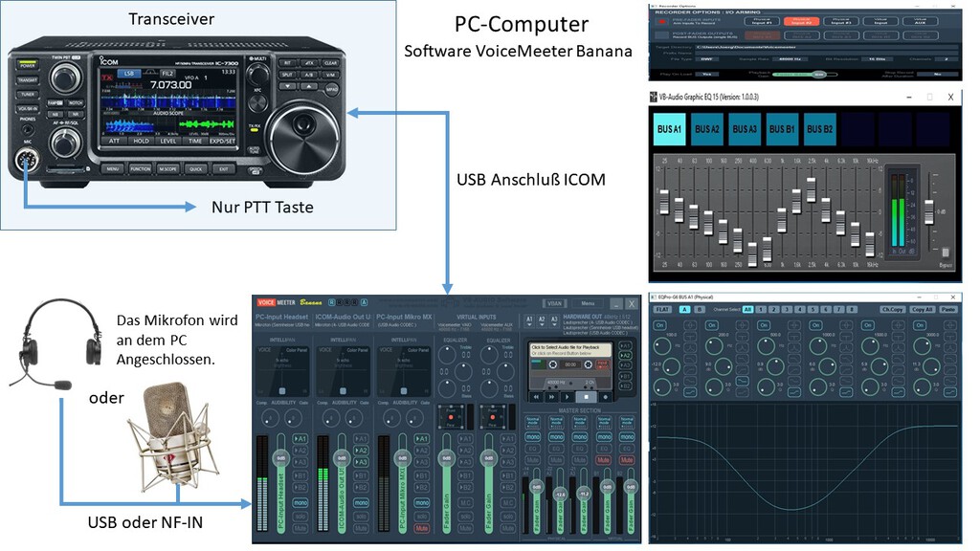This screenshot has width=980, height=551.
Task: Adjust the Comp knob on PC-Input Headset strip
Action: click(270, 417)
